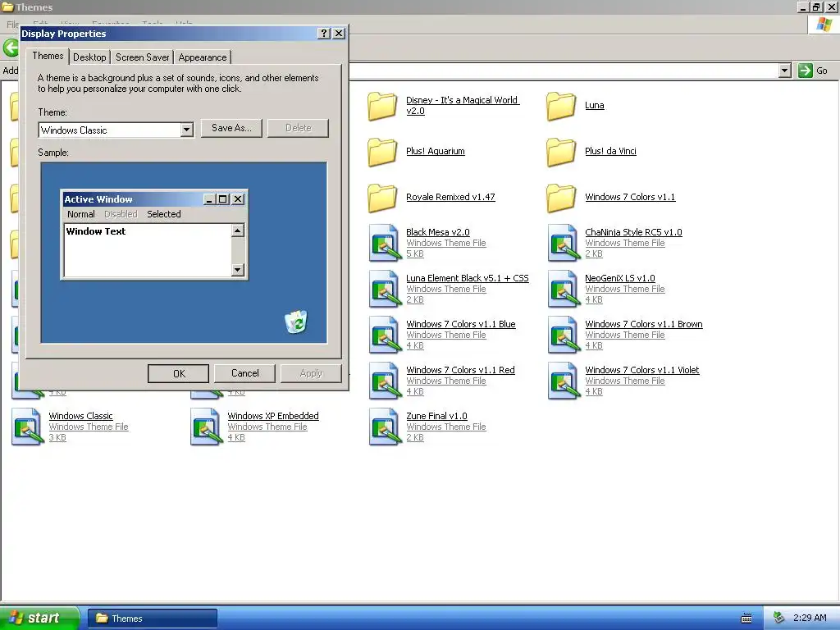Screen dimensions: 840x630
Task: Select the Windows Classic theme file icon
Action: click(27, 427)
